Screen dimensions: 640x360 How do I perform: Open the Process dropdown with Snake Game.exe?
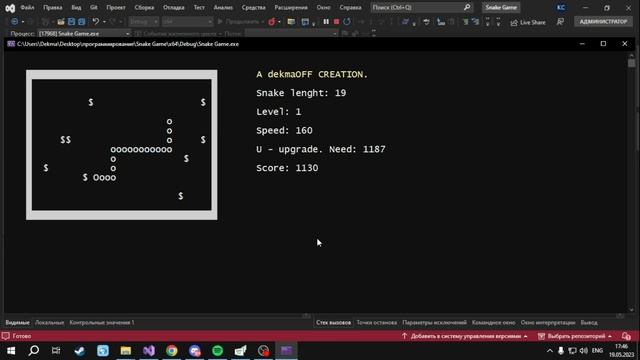point(84,34)
